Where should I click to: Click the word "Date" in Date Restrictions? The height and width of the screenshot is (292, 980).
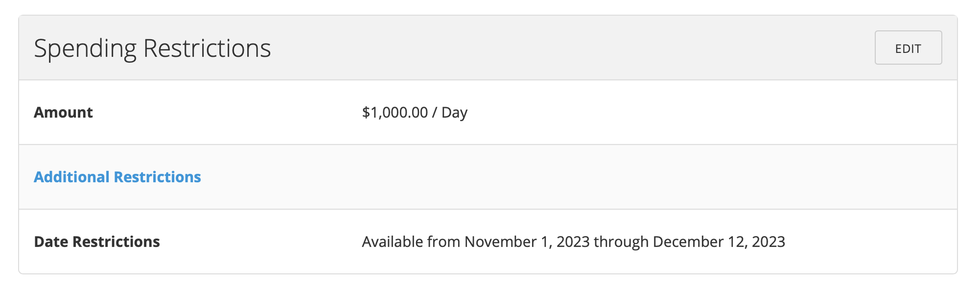point(51,241)
